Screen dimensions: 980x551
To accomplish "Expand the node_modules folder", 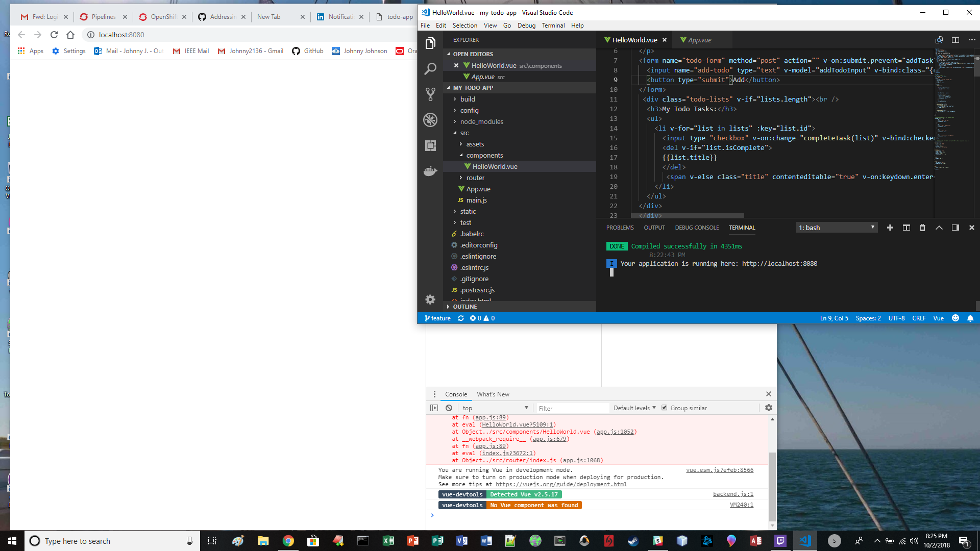I will coord(481,121).
